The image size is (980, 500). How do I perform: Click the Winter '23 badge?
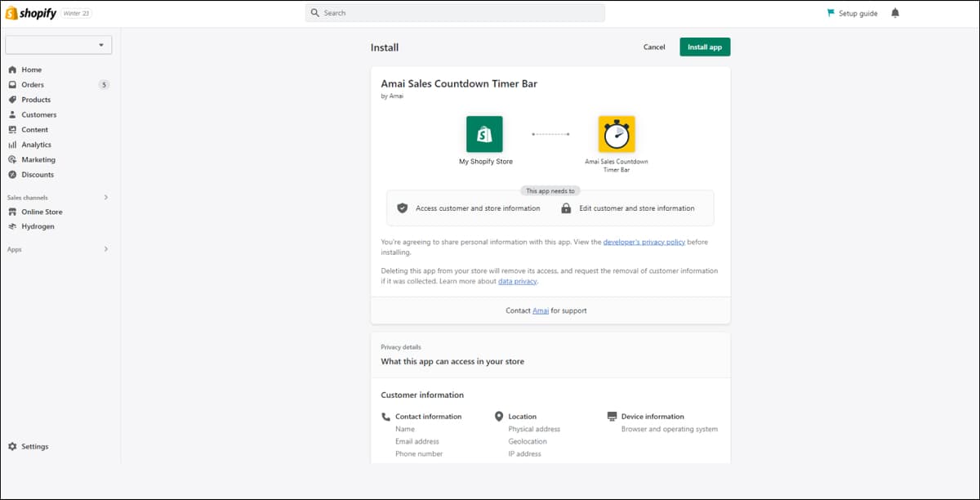77,13
